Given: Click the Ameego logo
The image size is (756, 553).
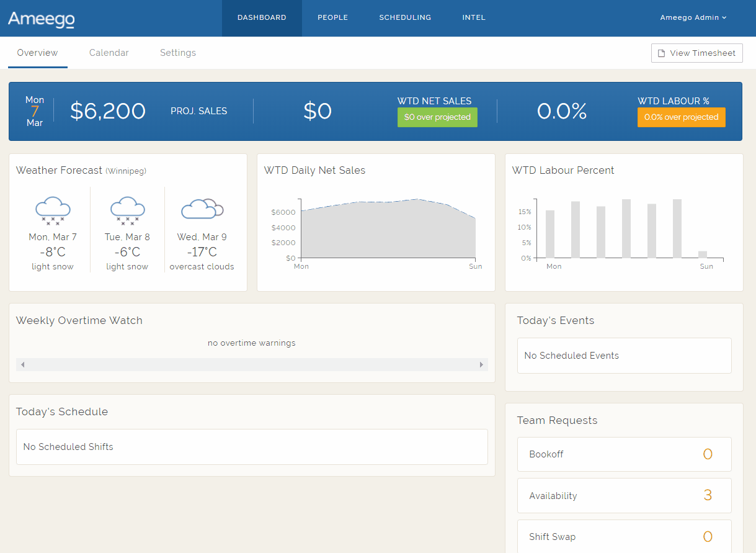Looking at the screenshot, I should (x=40, y=19).
